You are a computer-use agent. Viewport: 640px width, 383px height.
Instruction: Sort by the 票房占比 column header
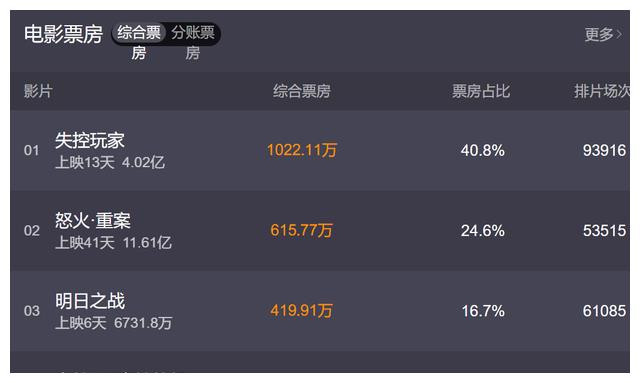[481, 91]
